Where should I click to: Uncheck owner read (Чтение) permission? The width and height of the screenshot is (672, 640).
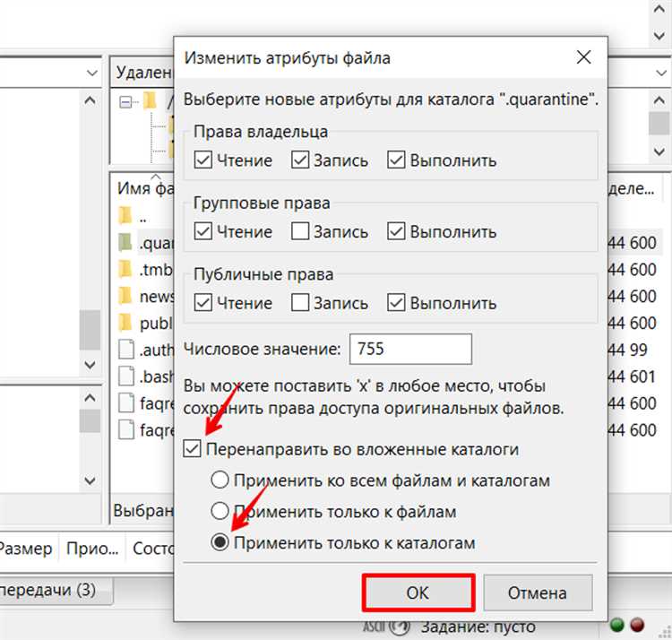pyautogui.click(x=202, y=160)
